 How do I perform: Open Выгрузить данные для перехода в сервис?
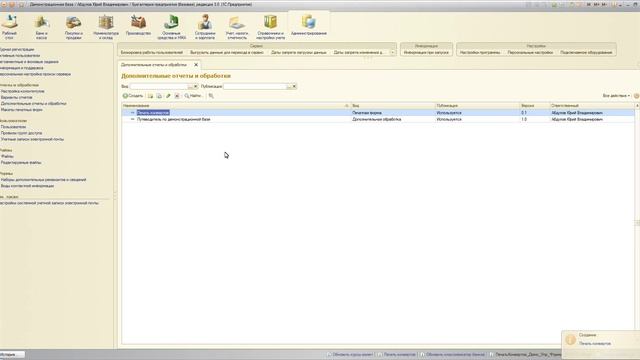227,53
